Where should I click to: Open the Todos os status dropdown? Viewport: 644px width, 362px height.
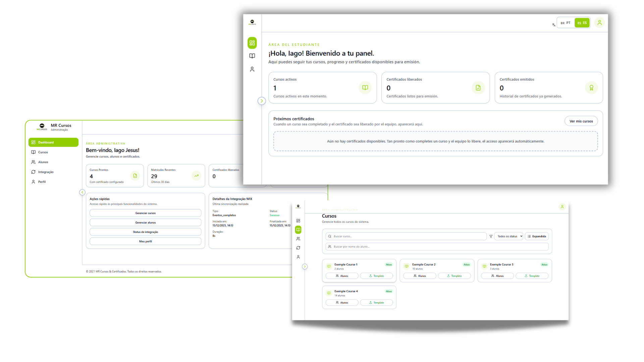click(508, 236)
